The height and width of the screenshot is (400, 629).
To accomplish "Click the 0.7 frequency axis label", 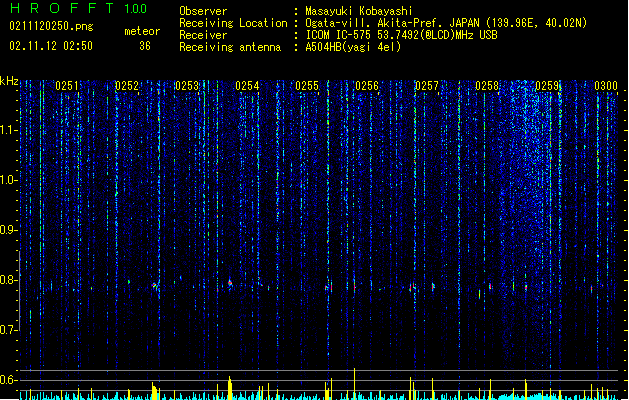I will (x=8, y=330).
